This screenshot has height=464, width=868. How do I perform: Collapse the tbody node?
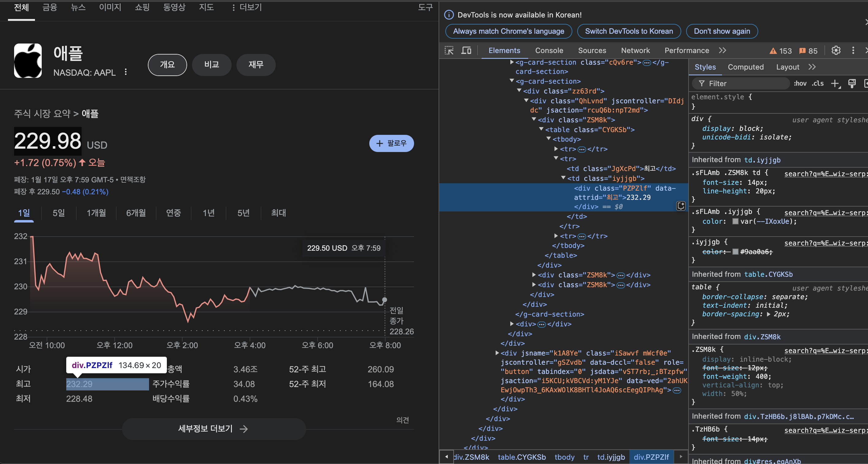(x=549, y=139)
